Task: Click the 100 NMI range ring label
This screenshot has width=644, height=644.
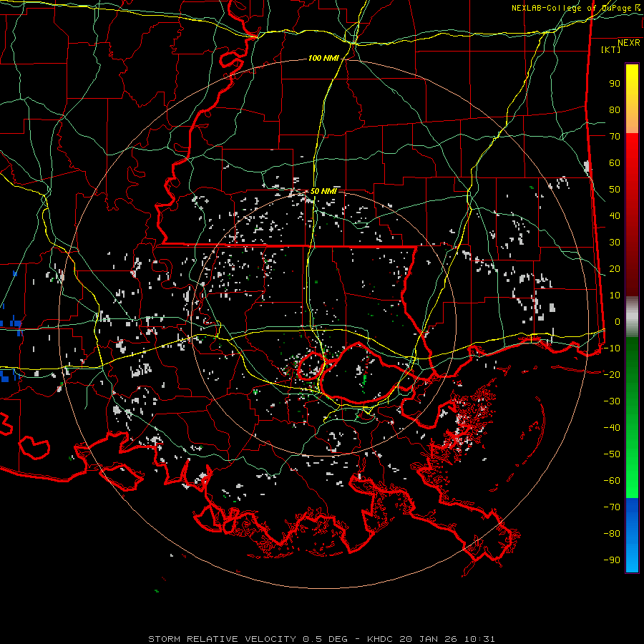Action: (323, 59)
